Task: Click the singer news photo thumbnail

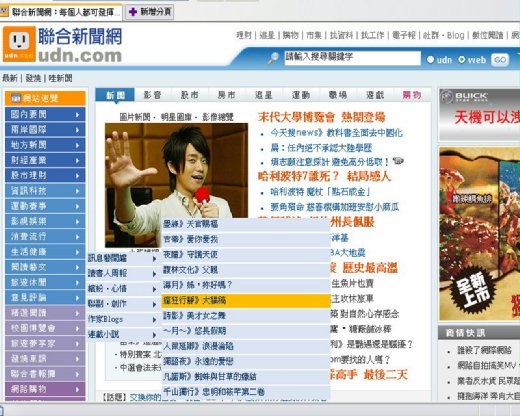Action: (x=176, y=185)
